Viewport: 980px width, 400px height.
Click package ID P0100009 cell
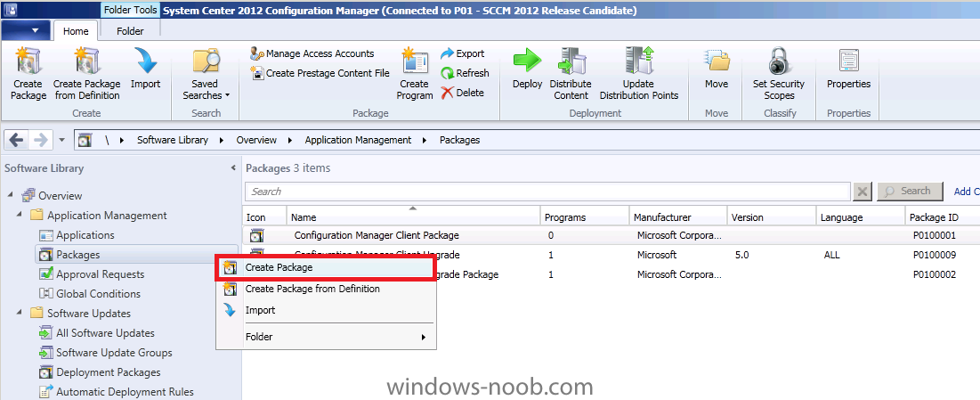(935, 255)
